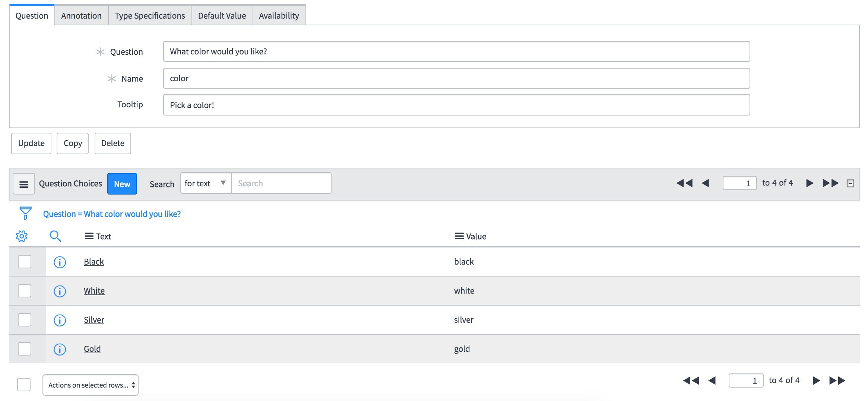Switch to the Default Value tab
Screen dimensions: 868x401
[222, 15]
